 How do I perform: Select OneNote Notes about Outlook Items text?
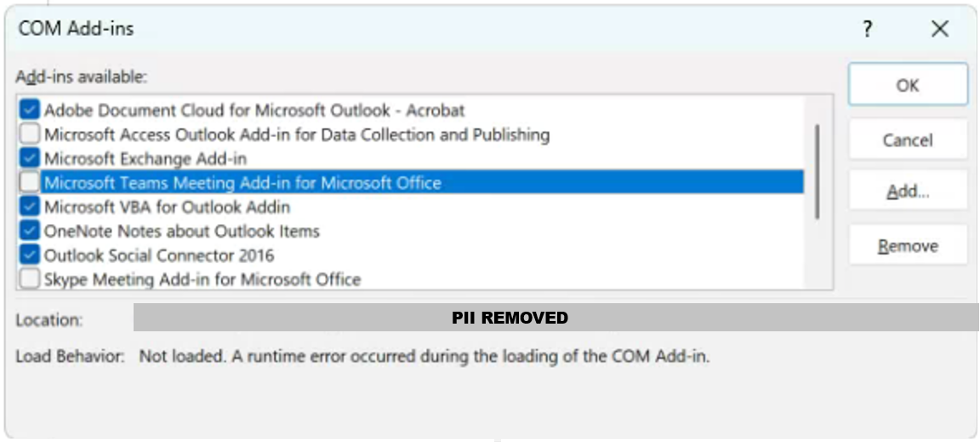182,231
